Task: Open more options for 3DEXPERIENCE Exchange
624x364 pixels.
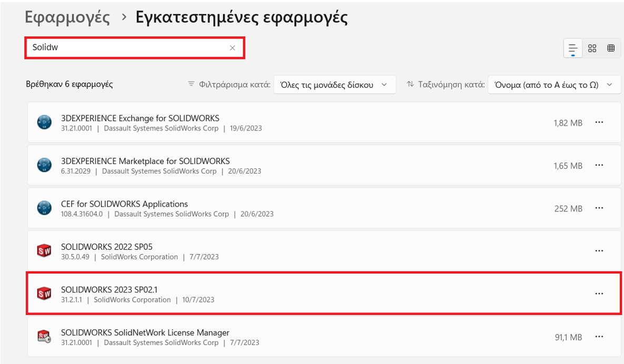Action: coord(599,123)
